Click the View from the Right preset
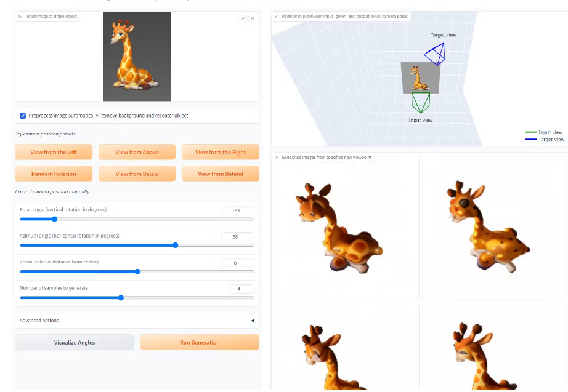 tap(221, 152)
